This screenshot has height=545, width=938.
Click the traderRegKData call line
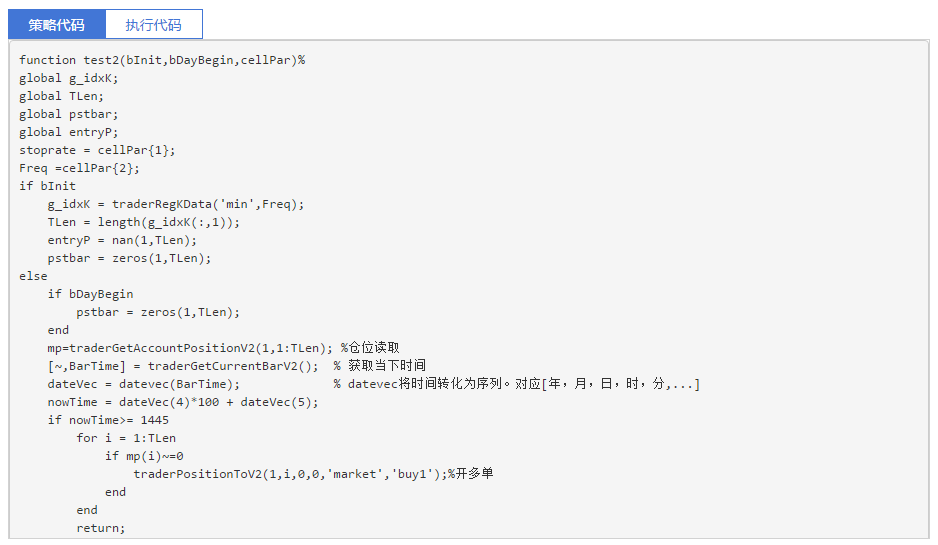pos(176,204)
